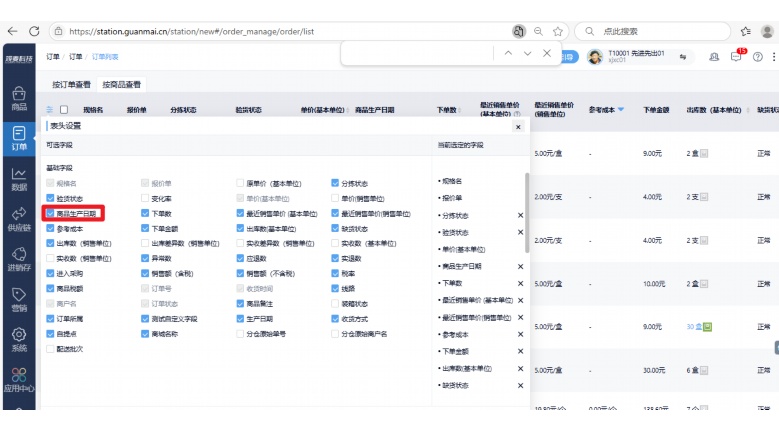This screenshot has height=431, width=779.
Task: Open the browser profile avatar
Action: [767, 31]
